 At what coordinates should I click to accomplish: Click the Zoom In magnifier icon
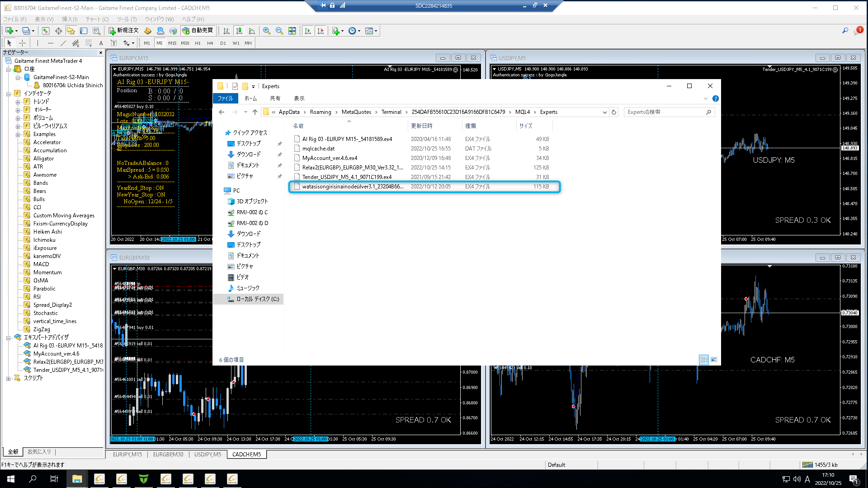coord(267,31)
